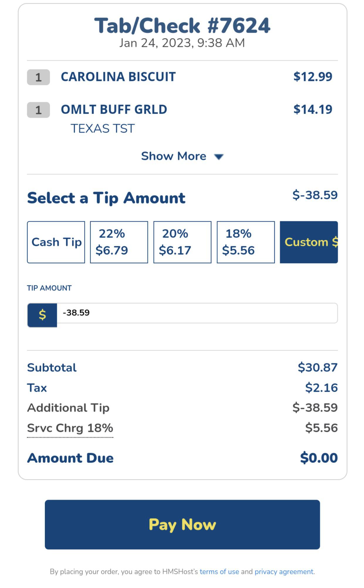Click the tip amount input field
The width and height of the screenshot is (364, 588).
[197, 313]
